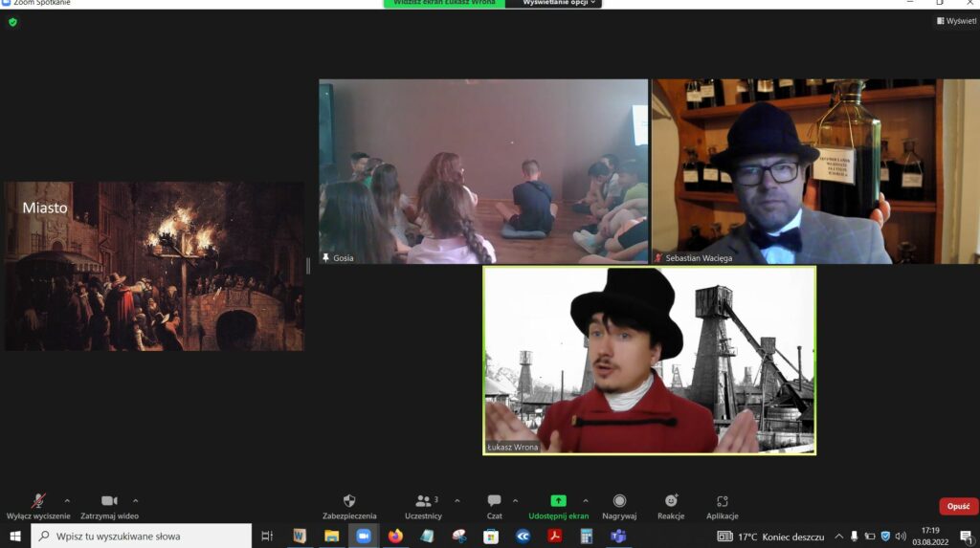Expand audio options arrow beside microphone

click(67, 500)
